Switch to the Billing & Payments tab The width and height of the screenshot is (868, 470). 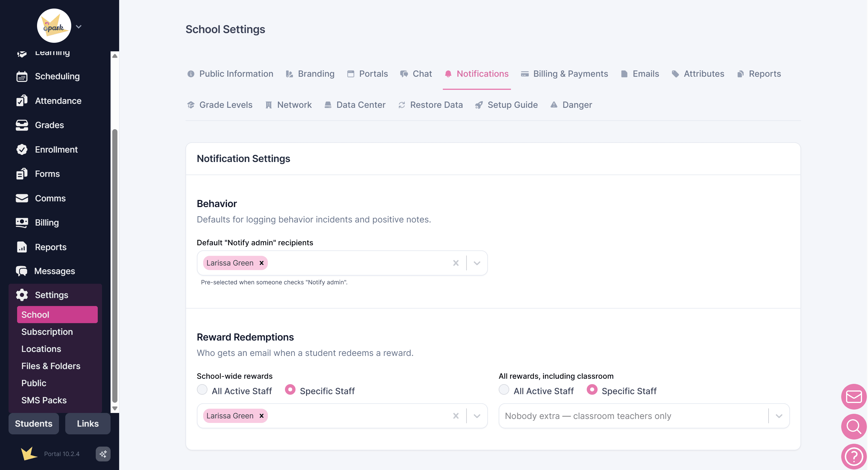tap(565, 74)
